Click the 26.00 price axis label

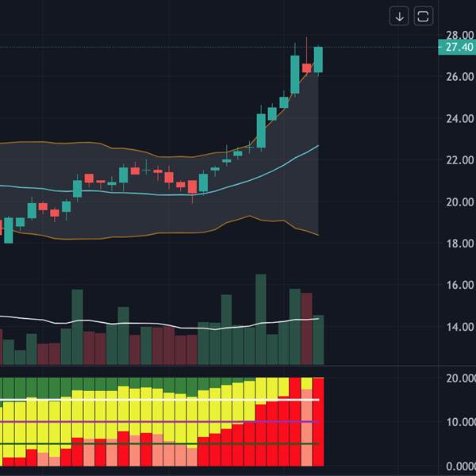coord(460,76)
